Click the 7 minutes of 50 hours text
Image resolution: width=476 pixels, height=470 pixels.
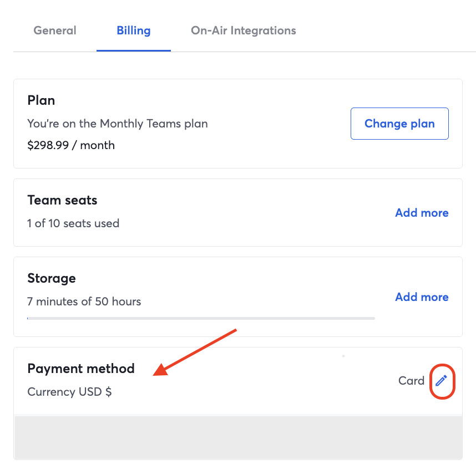pyautogui.click(x=84, y=302)
